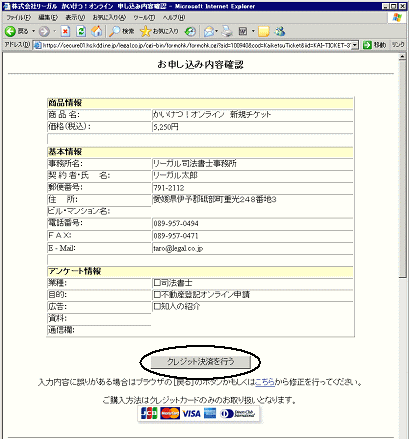Stop loading with the red X icon
The width and height of the screenshot is (409, 439).
point(65,31)
